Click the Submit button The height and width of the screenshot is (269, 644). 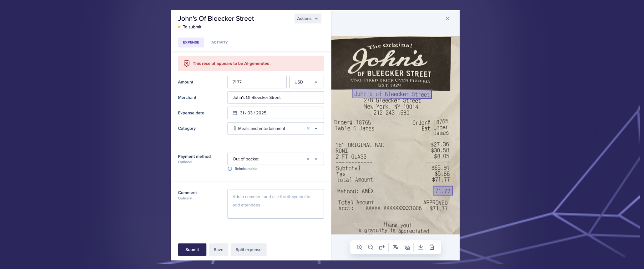pyautogui.click(x=192, y=250)
